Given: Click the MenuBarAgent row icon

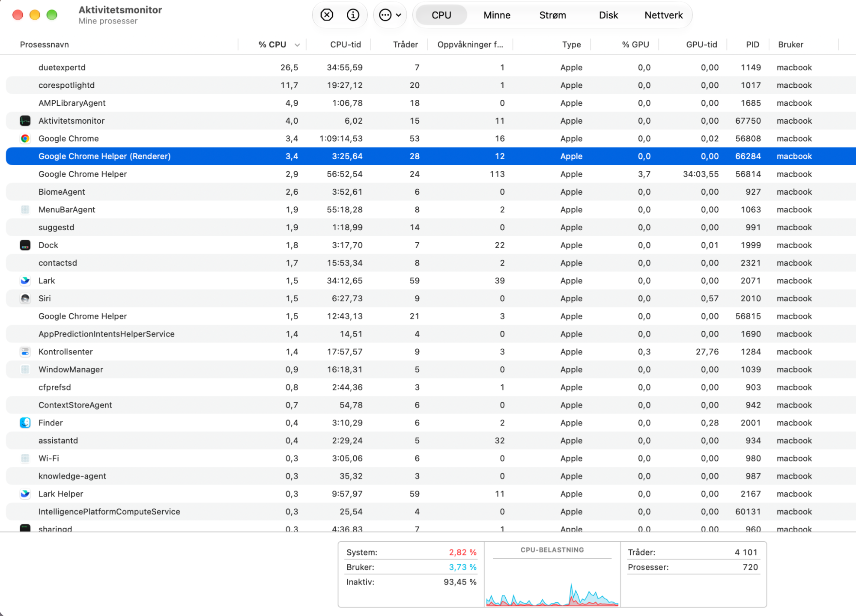Looking at the screenshot, I should [x=25, y=209].
